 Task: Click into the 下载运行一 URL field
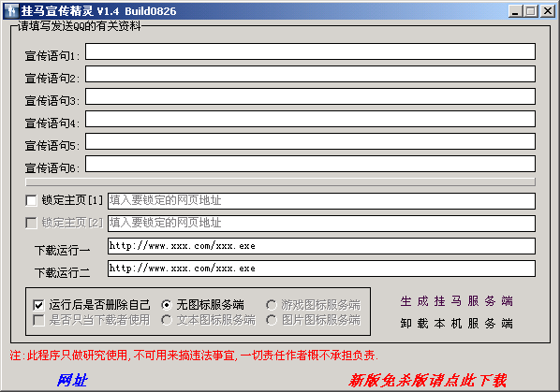tap(321, 246)
